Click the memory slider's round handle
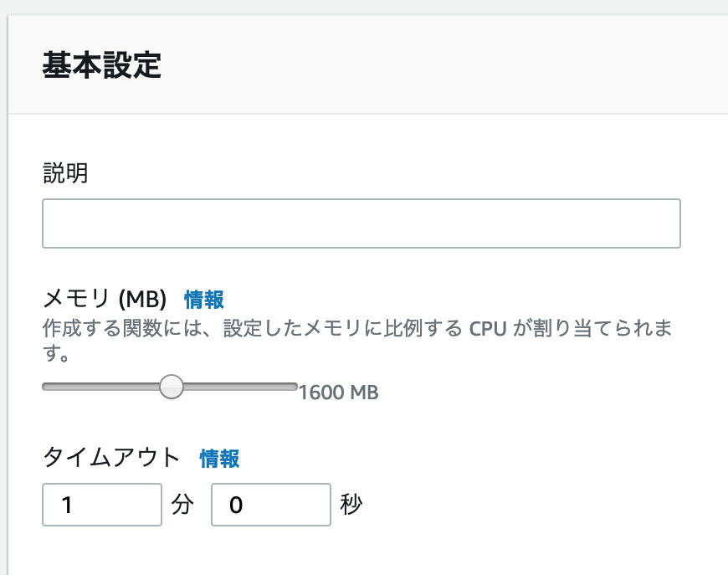Viewport: 728px width, 575px height. (x=172, y=387)
